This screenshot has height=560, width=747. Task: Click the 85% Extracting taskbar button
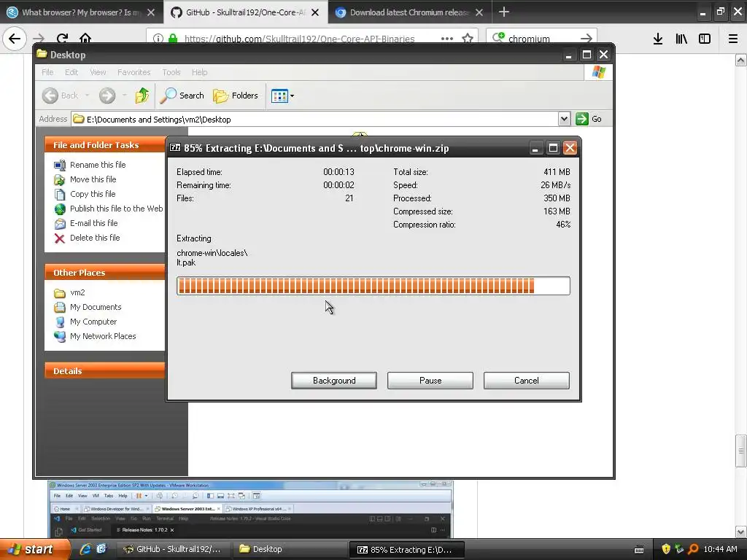point(406,550)
